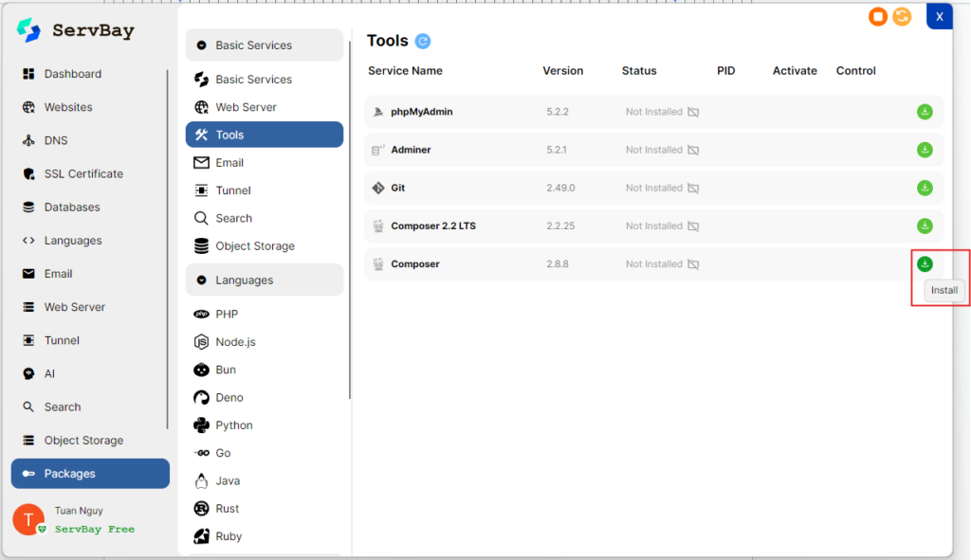Screen dimensions: 971x560
Task: Click the install icon for Composer 2.2 LTS
Action: [x=925, y=226]
